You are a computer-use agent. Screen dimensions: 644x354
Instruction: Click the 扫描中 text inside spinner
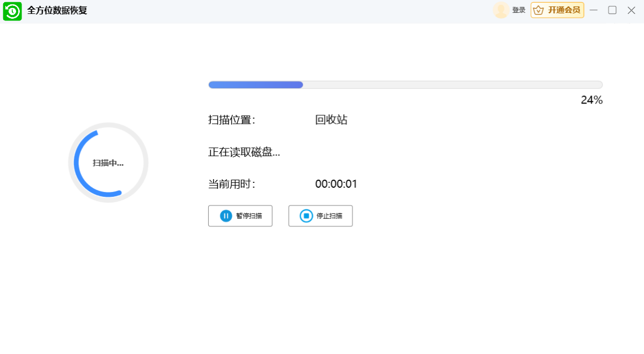click(x=108, y=163)
